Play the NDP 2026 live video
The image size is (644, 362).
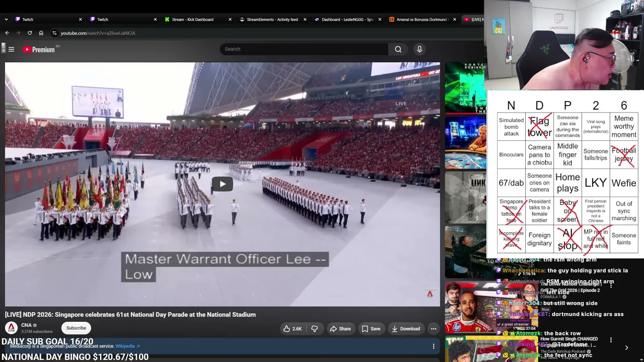coord(222,184)
